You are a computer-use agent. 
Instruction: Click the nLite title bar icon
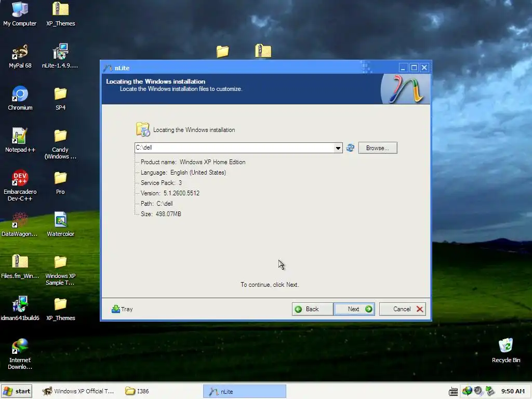click(x=108, y=68)
